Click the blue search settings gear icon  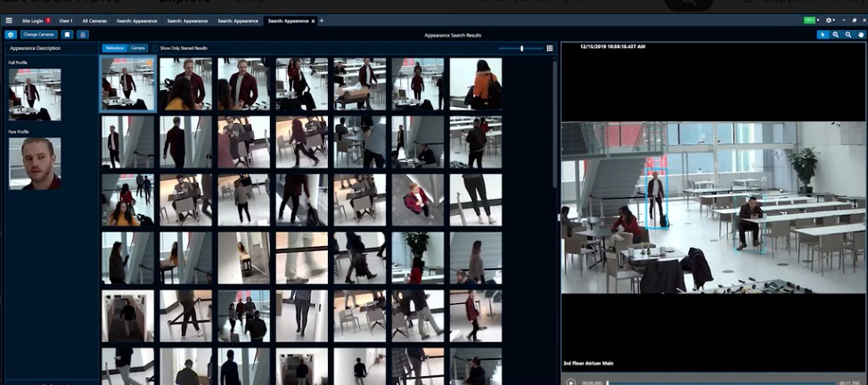coord(11,35)
